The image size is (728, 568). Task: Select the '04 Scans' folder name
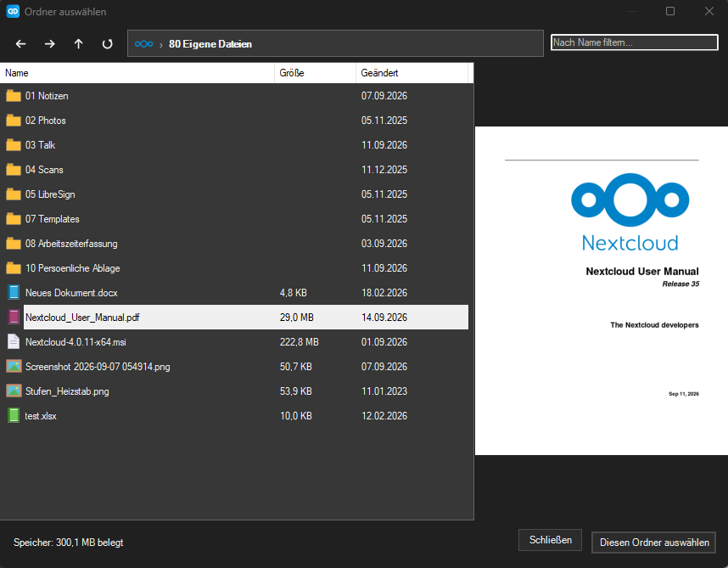[44, 170]
